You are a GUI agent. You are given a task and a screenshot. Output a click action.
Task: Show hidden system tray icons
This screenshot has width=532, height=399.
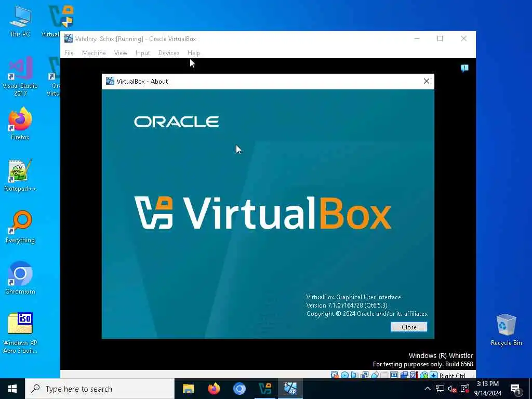(428, 389)
